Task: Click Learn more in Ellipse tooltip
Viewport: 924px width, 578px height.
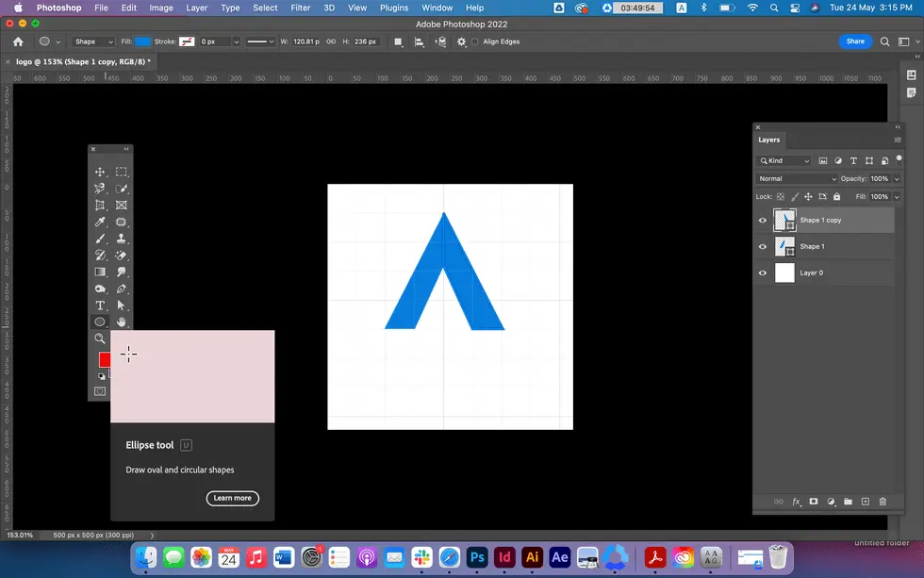Action: pos(232,498)
